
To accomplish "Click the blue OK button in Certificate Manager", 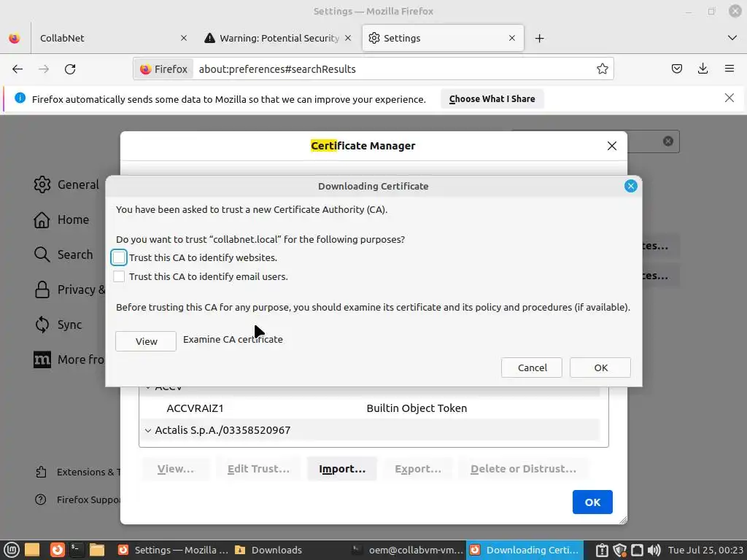I will click(592, 502).
